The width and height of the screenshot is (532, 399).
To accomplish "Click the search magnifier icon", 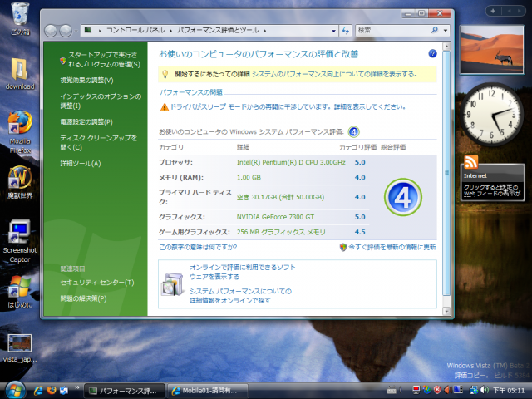I will (x=434, y=30).
